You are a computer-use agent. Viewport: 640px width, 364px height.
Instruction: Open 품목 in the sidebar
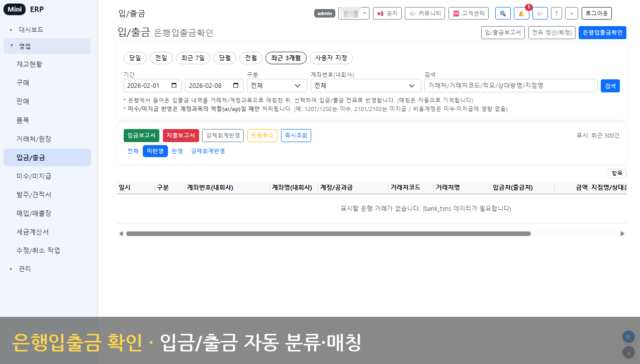tap(47, 120)
